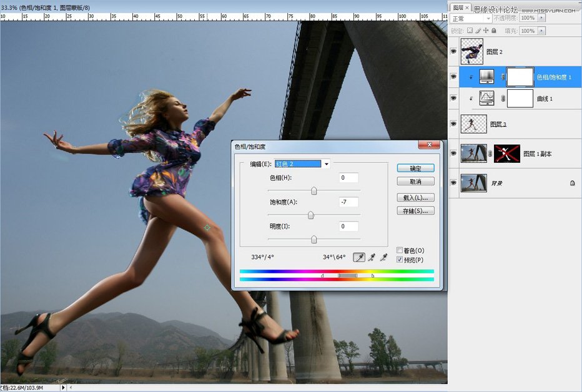Click the 饱和度(A) value field showing -7
The width and height of the screenshot is (582, 392).
[348, 202]
